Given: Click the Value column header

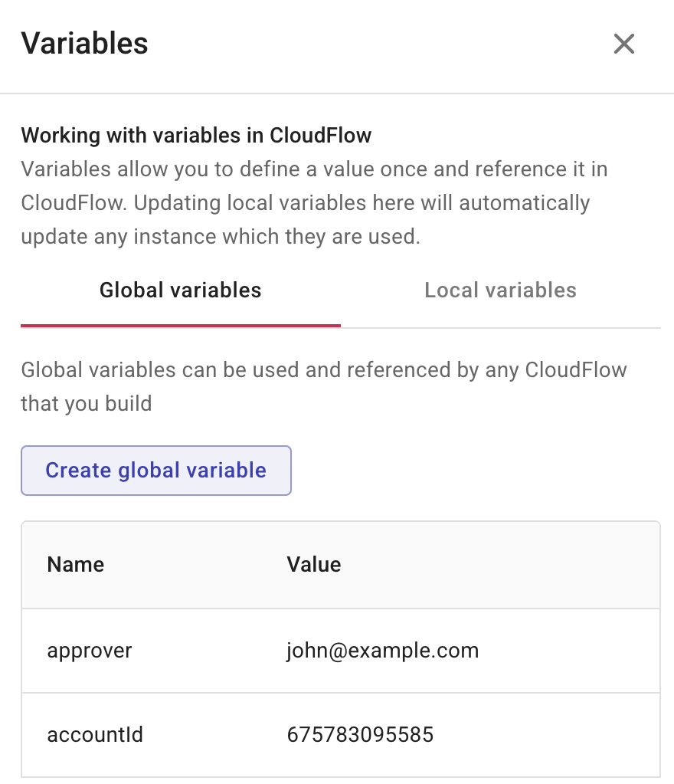Looking at the screenshot, I should pos(313,564).
